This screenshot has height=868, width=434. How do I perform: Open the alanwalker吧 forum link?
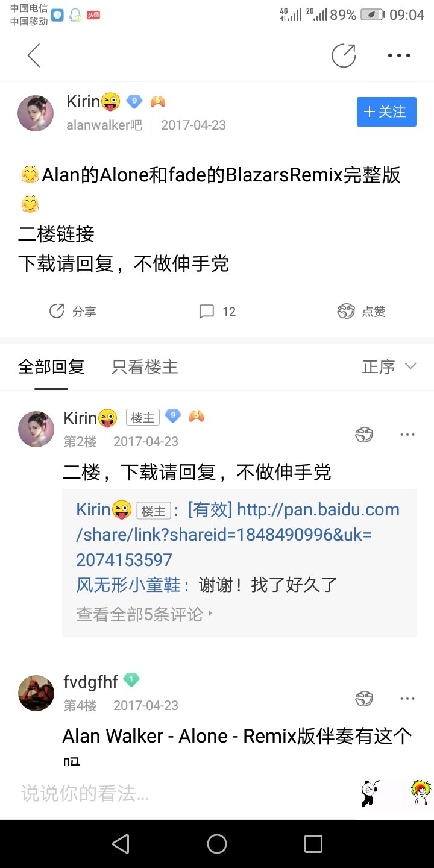(x=104, y=125)
